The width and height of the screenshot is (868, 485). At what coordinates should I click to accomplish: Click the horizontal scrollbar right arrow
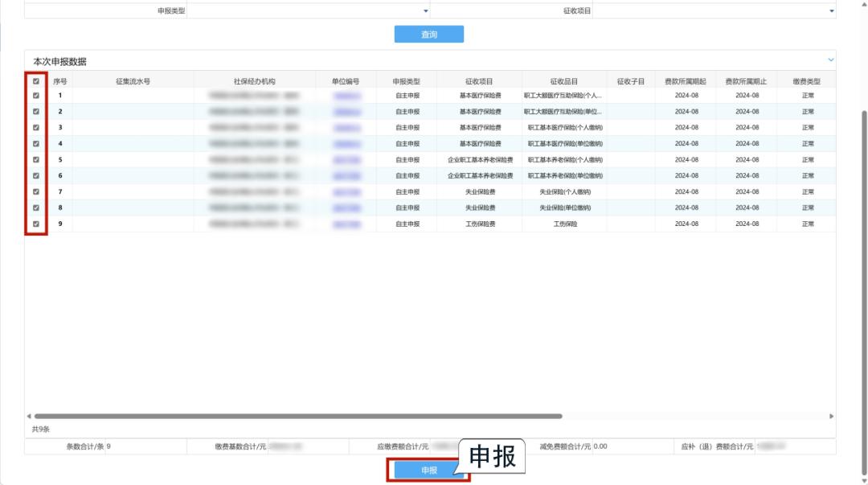(831, 416)
